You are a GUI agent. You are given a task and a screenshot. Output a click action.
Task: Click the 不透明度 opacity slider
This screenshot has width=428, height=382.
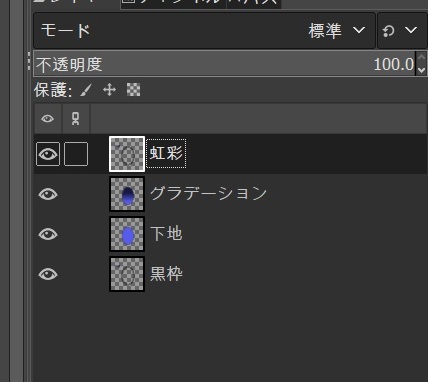point(225,64)
